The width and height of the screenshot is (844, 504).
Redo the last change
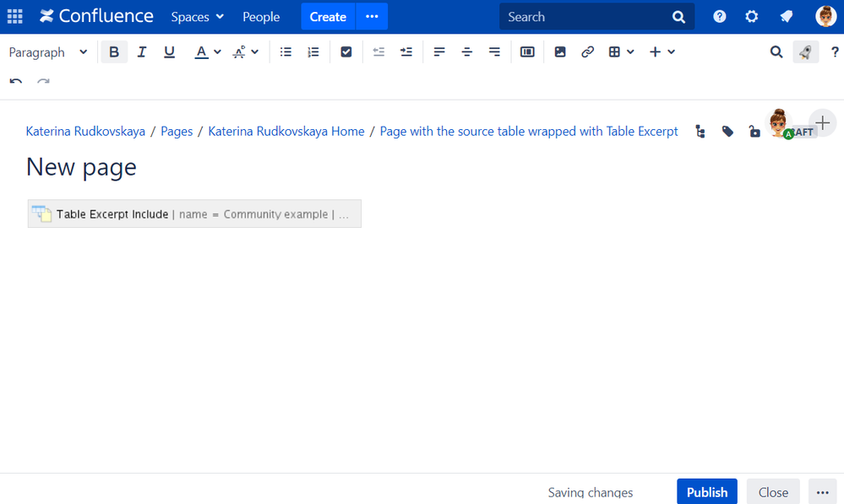[x=43, y=81]
